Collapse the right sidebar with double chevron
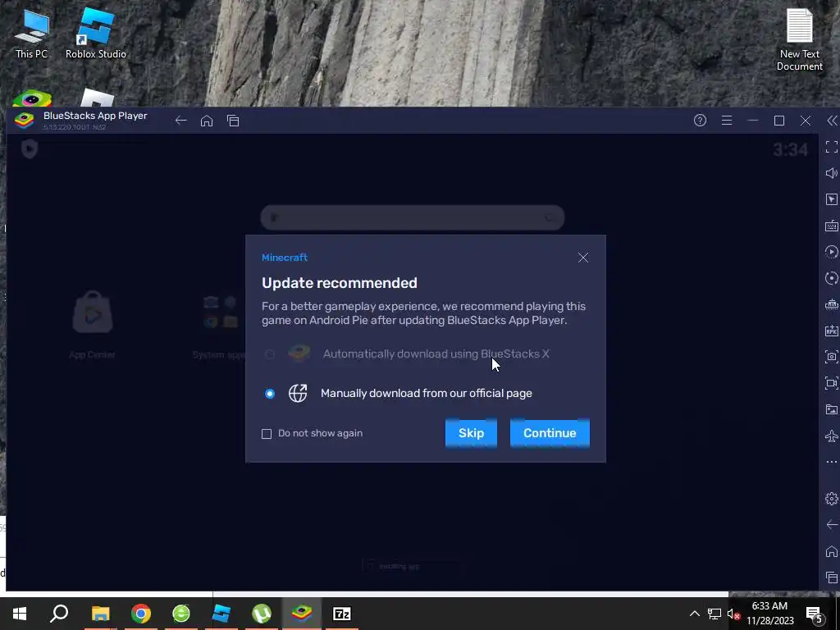This screenshot has height=630, width=840. tap(832, 121)
